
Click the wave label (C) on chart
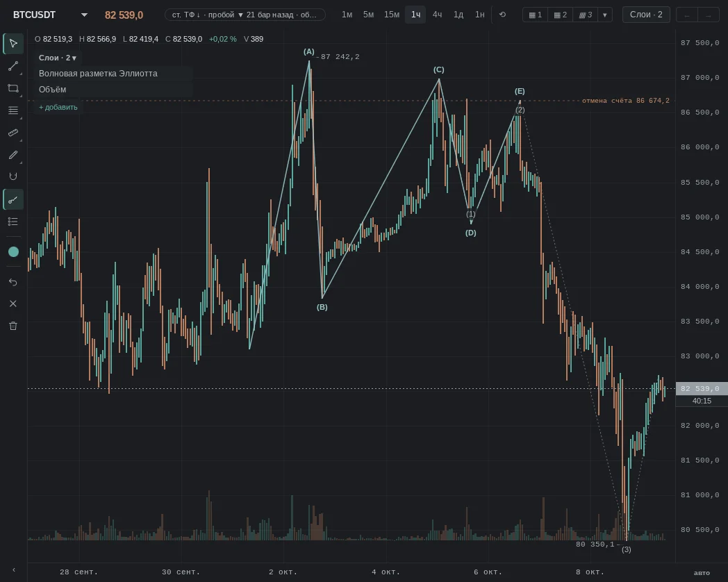coord(439,69)
